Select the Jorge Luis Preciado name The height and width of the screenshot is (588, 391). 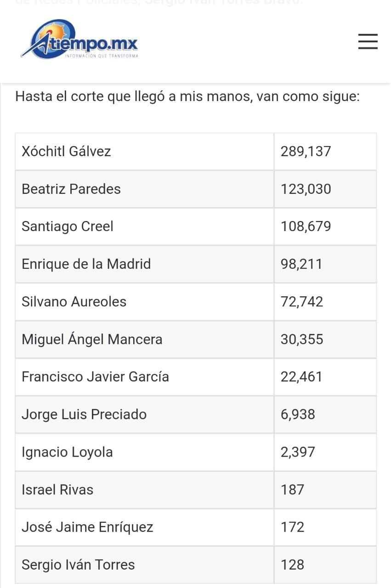[84, 414]
